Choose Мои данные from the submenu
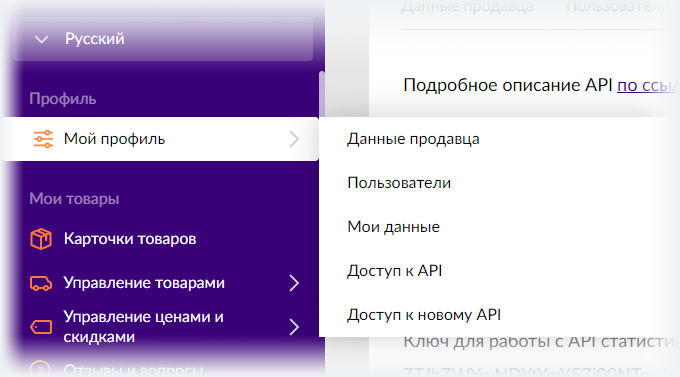 pyautogui.click(x=393, y=226)
